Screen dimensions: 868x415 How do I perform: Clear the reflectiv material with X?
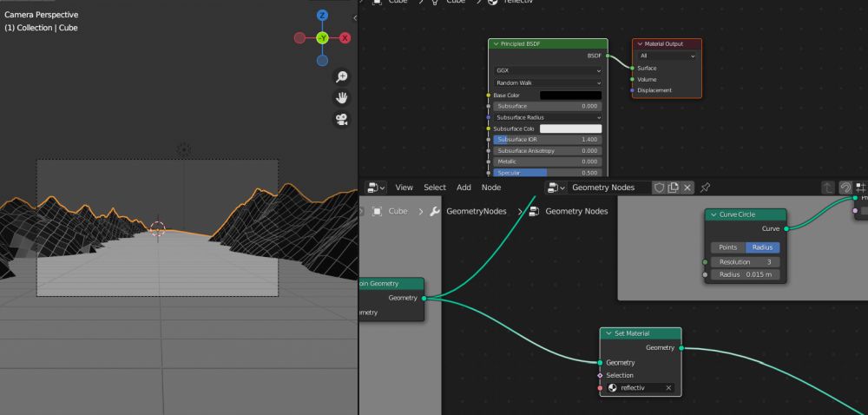coord(668,388)
